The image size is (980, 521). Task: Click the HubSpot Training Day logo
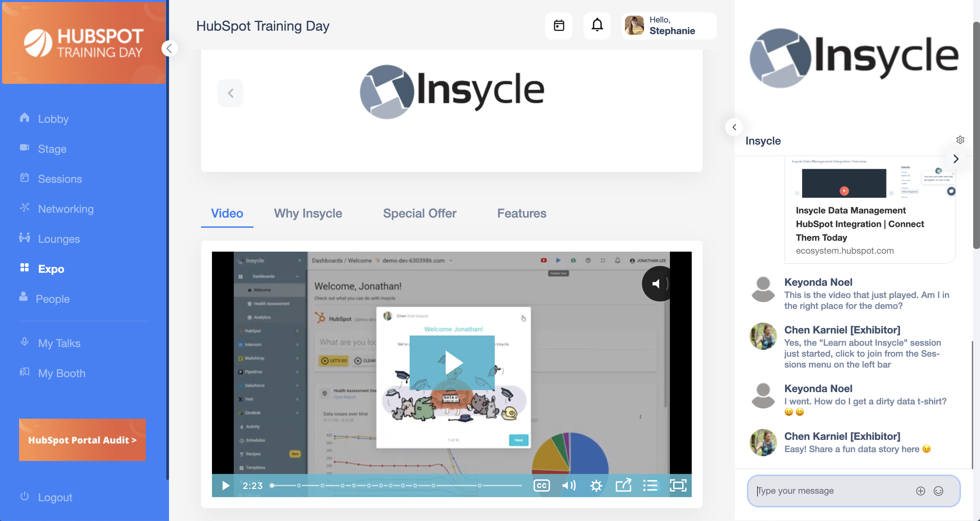(x=84, y=43)
